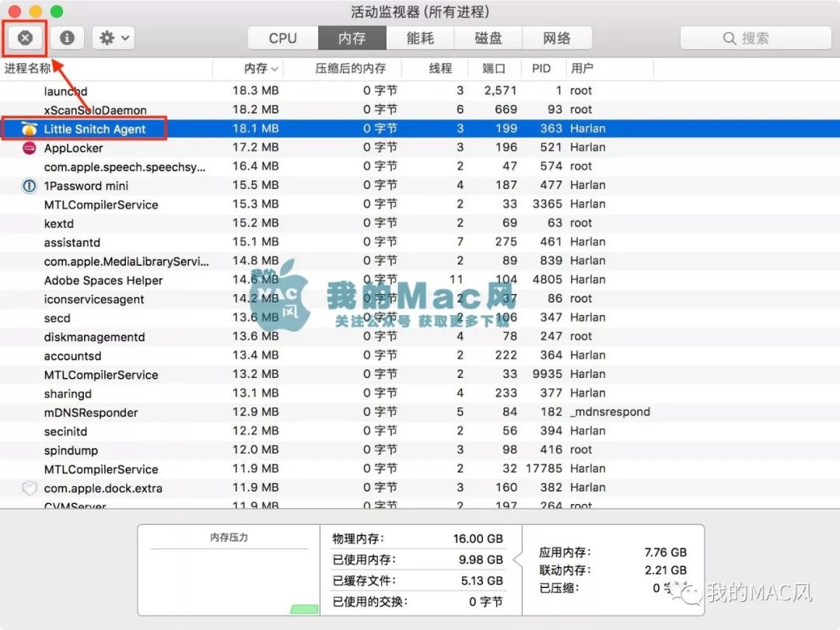Sort by the 进程名称 column header
The image size is (840, 630).
coord(28,68)
